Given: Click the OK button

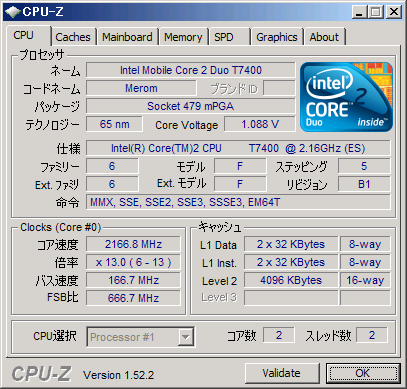Looking at the screenshot, I should pos(363,373).
